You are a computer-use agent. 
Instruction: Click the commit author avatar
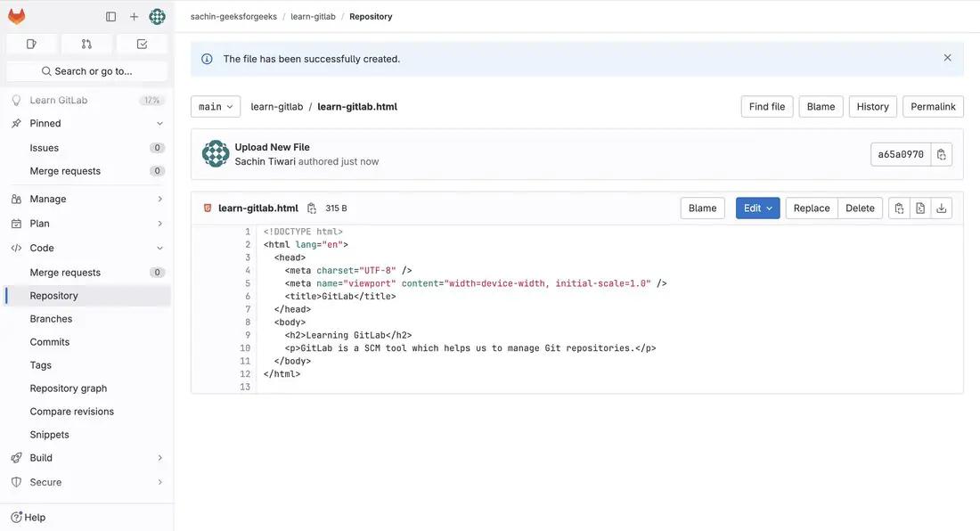[x=216, y=153]
